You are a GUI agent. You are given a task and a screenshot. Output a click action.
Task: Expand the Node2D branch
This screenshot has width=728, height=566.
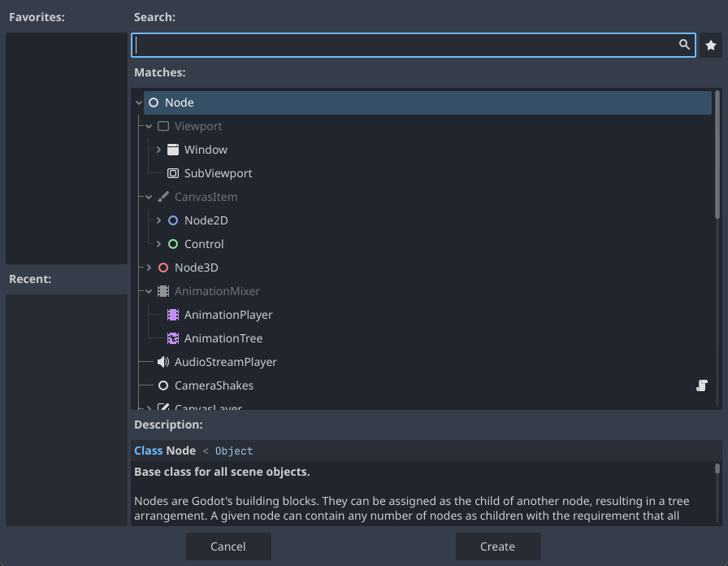pos(158,220)
